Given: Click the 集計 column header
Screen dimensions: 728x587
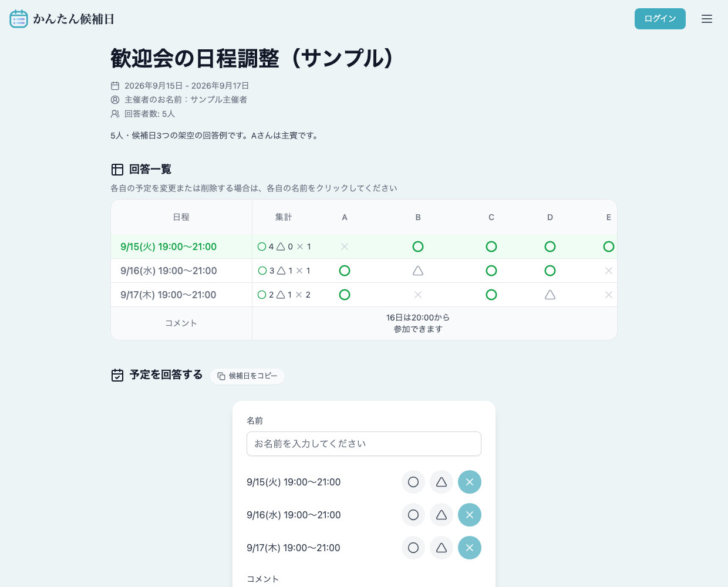Looking at the screenshot, I should tap(284, 217).
